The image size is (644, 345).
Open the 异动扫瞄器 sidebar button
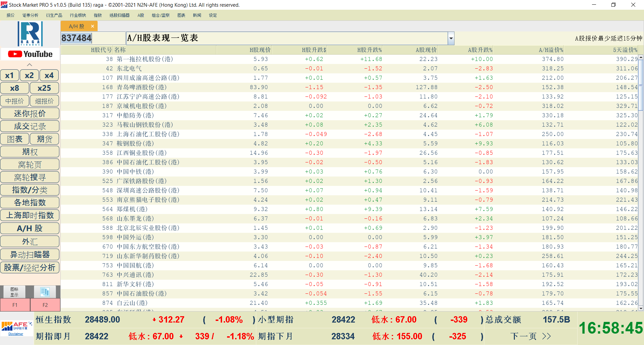pyautogui.click(x=30, y=255)
